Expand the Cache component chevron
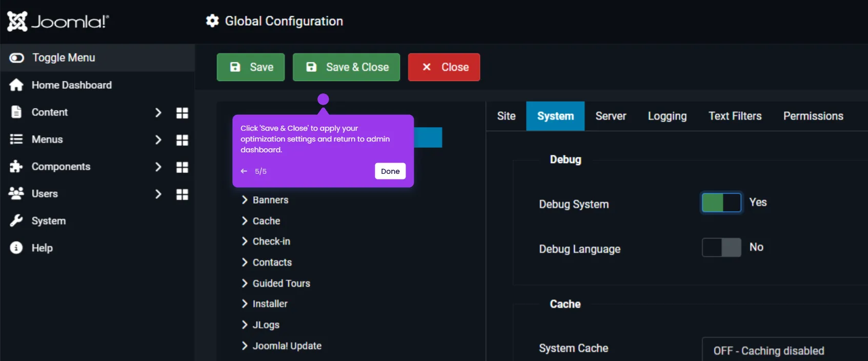Viewport: 868px width, 361px height. (245, 221)
